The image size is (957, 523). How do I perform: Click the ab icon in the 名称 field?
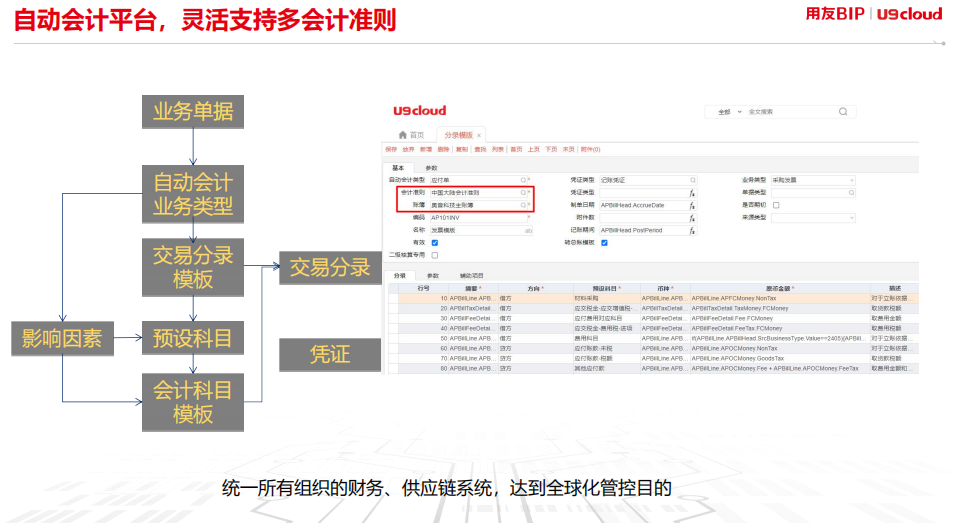[x=528, y=231]
